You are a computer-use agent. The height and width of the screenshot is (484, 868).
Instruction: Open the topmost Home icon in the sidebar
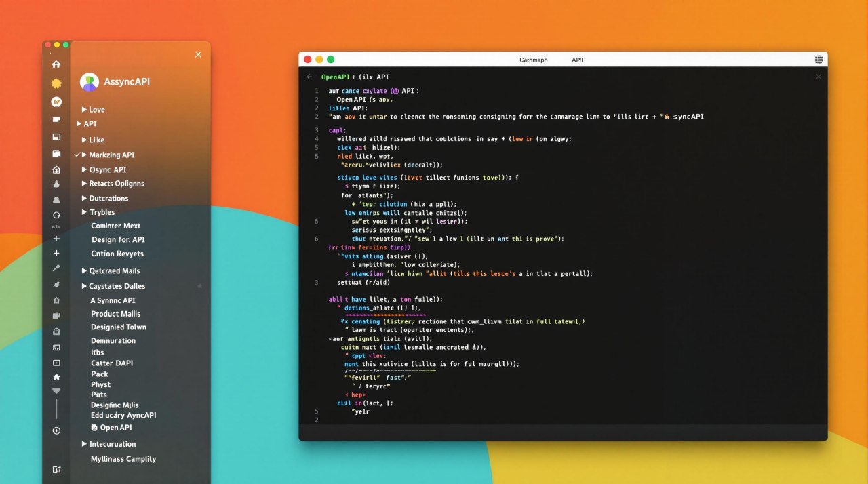[x=56, y=64]
